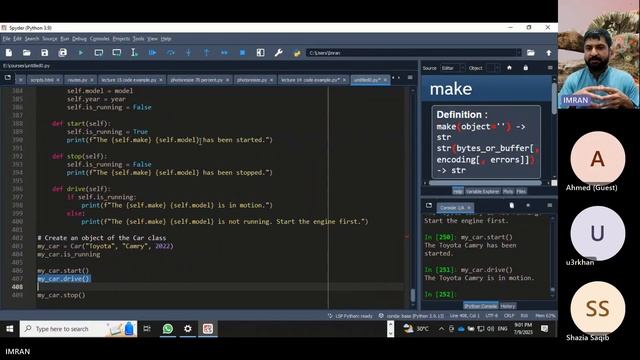Open the Projects menu
The width and height of the screenshot is (640, 360).
tap(121, 39)
